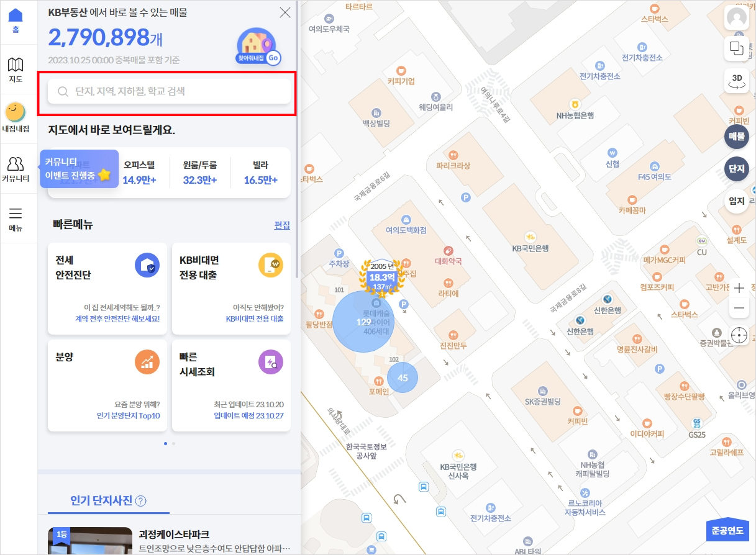Switch to the second quick menu page dot
This screenshot has width=756, height=555.
coord(173,443)
